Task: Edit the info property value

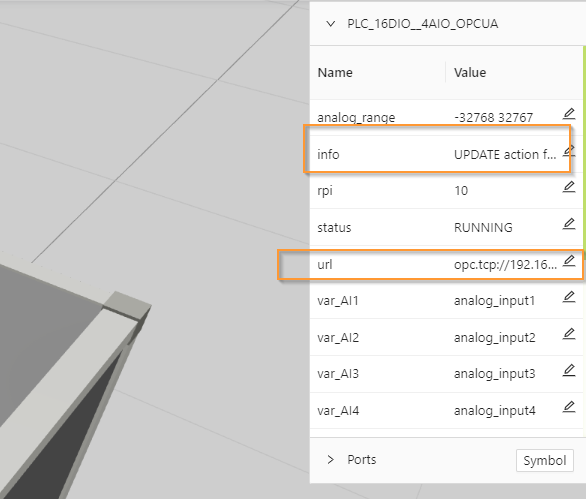Action: point(569,151)
